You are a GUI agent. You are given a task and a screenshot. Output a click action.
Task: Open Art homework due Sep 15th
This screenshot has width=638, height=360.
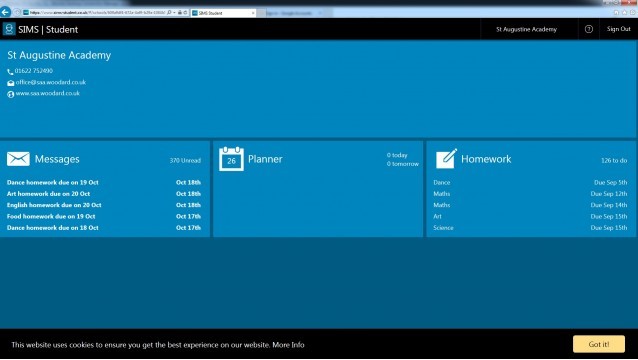coord(530,216)
